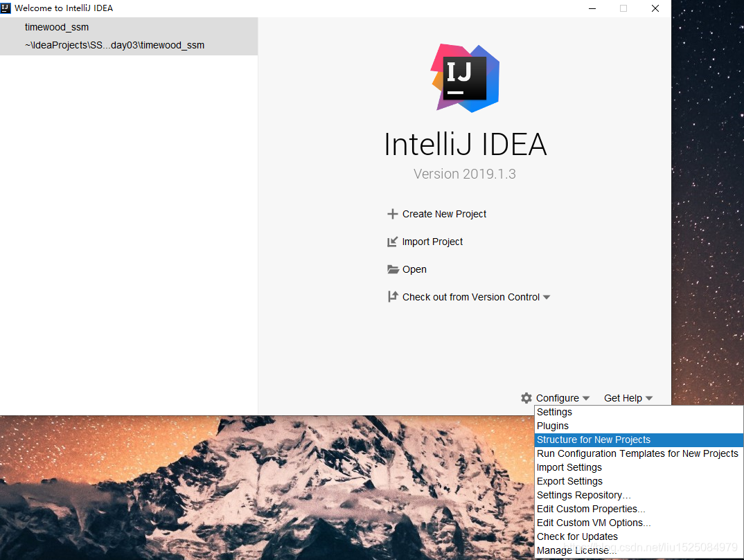This screenshot has height=560, width=744.
Task: Select Edit Custom Properties… entry
Action: pyautogui.click(x=639, y=508)
